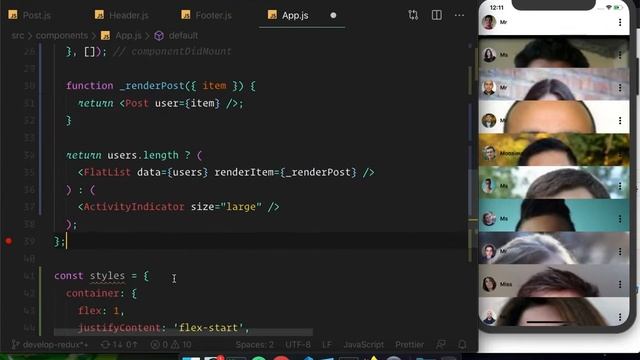640x360 pixels.
Task: Open kebab menu of the first Ms post
Action: click(620, 55)
